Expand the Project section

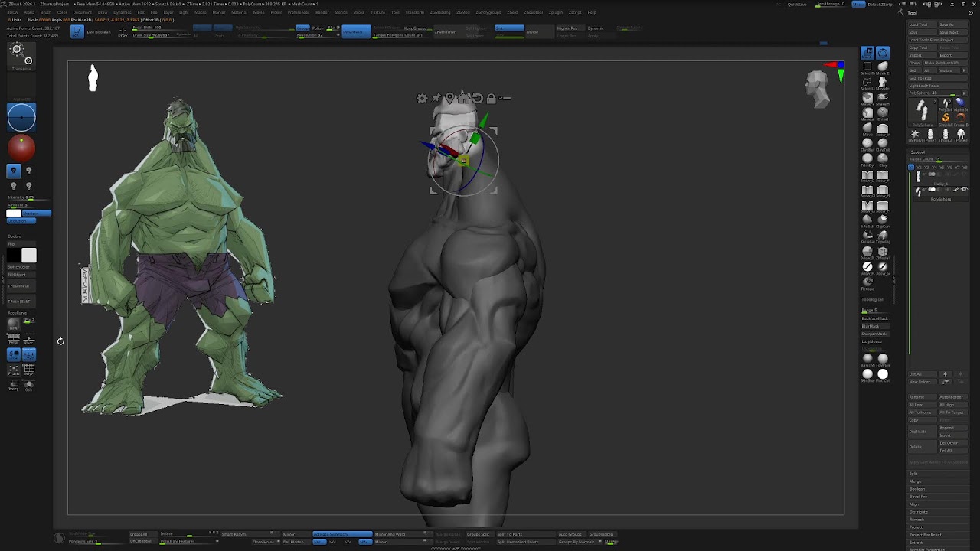pos(938,527)
